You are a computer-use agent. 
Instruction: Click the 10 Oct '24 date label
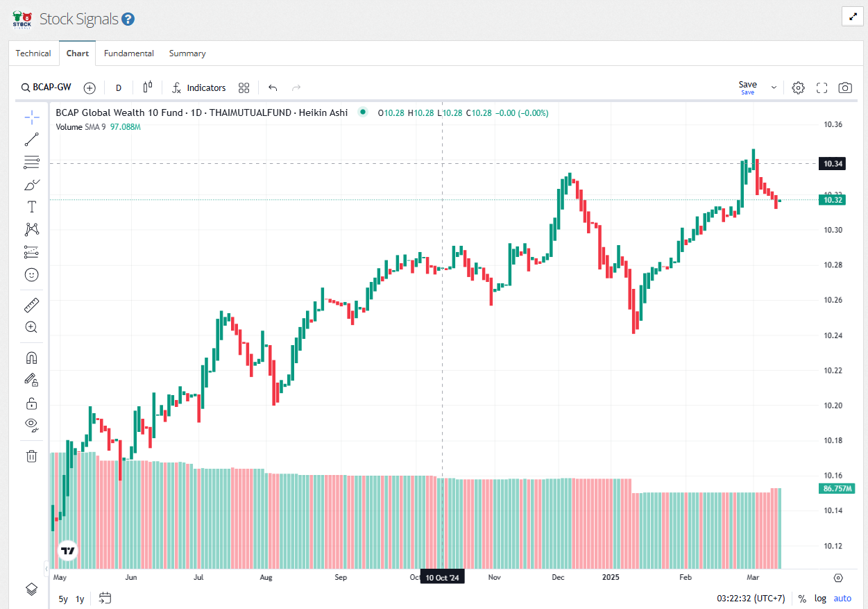[444, 578]
